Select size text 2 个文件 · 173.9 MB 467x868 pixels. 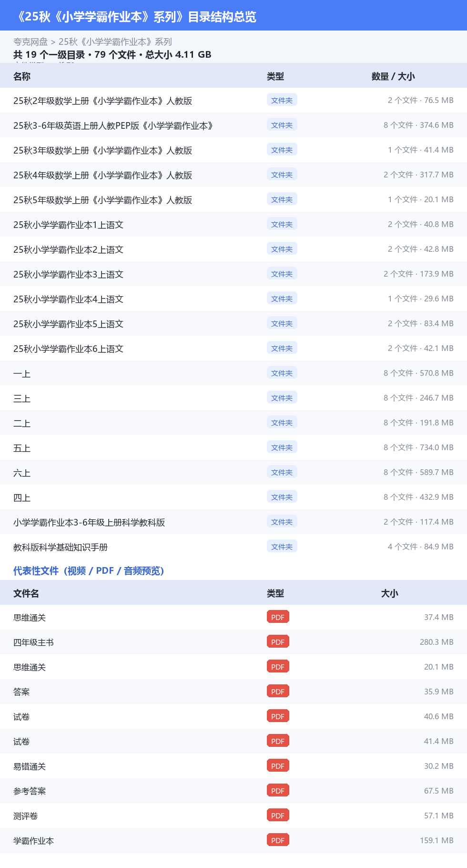pos(418,274)
